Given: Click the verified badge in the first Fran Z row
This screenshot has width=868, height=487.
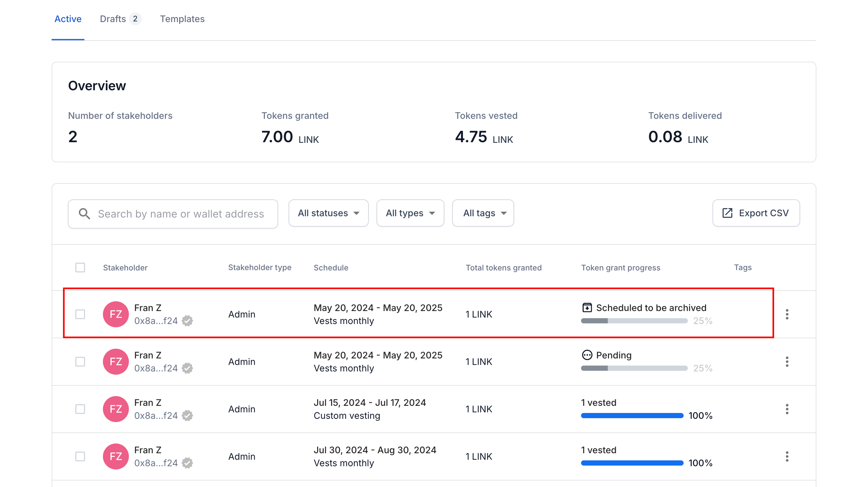Looking at the screenshot, I should tap(187, 320).
